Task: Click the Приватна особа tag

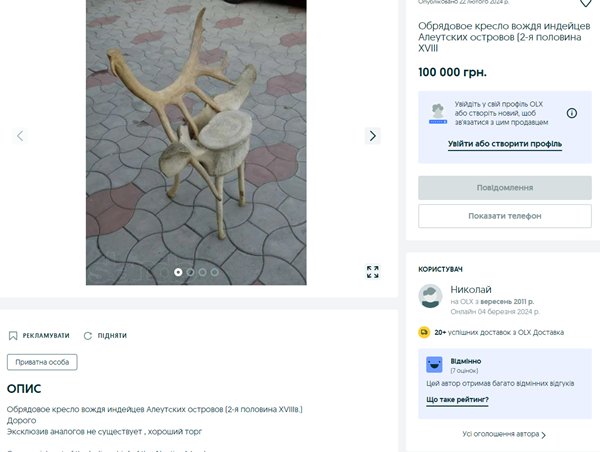Action: click(x=42, y=362)
